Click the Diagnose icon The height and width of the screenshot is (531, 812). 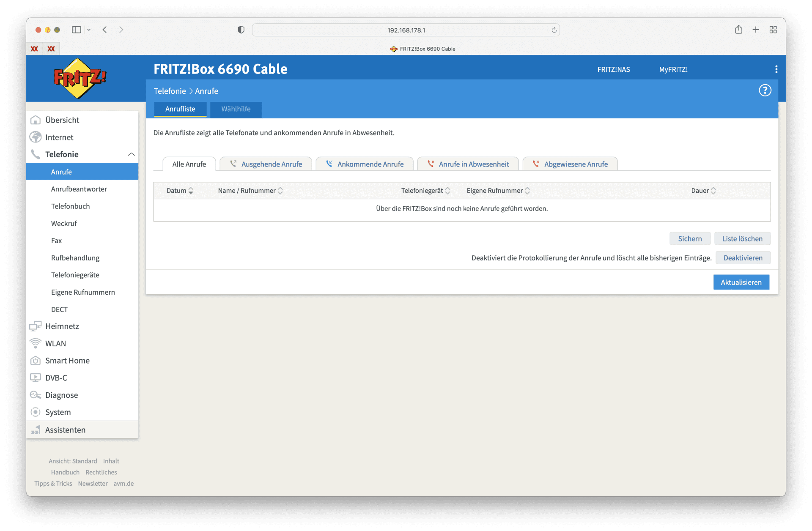36,395
